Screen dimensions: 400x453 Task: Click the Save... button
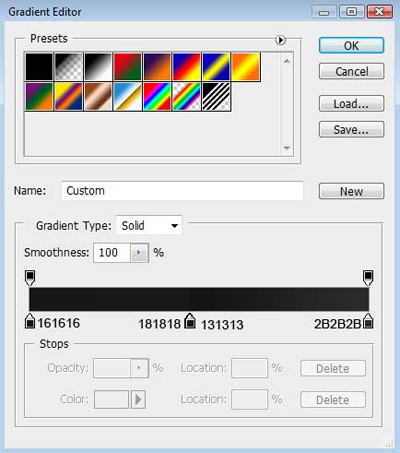tap(351, 129)
